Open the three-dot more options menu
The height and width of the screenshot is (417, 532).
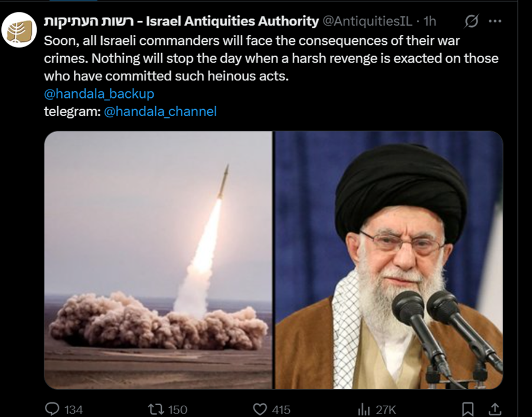[495, 21]
